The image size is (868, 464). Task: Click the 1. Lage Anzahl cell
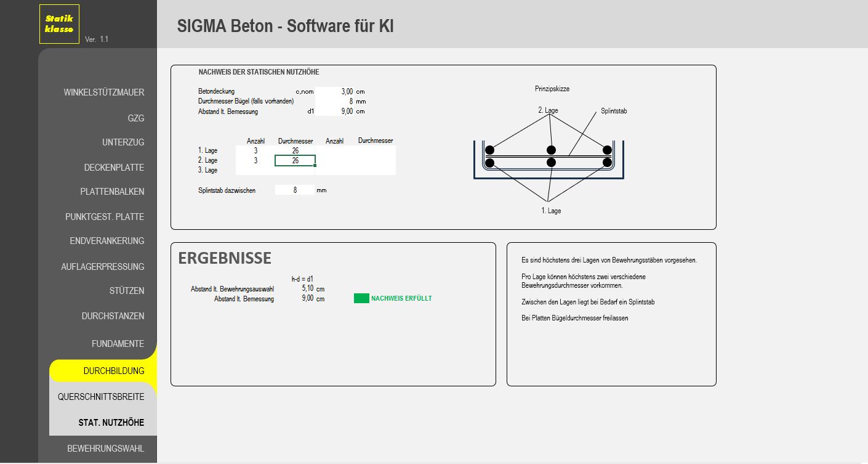(255, 150)
